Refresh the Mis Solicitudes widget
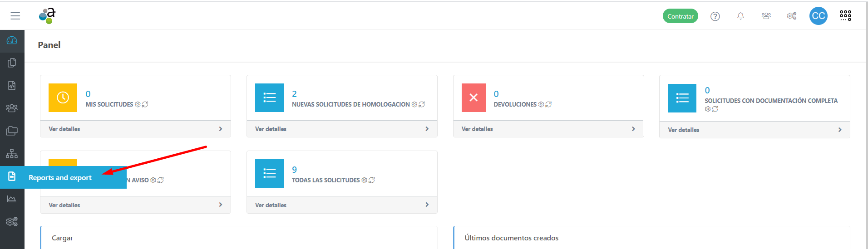 [145, 104]
